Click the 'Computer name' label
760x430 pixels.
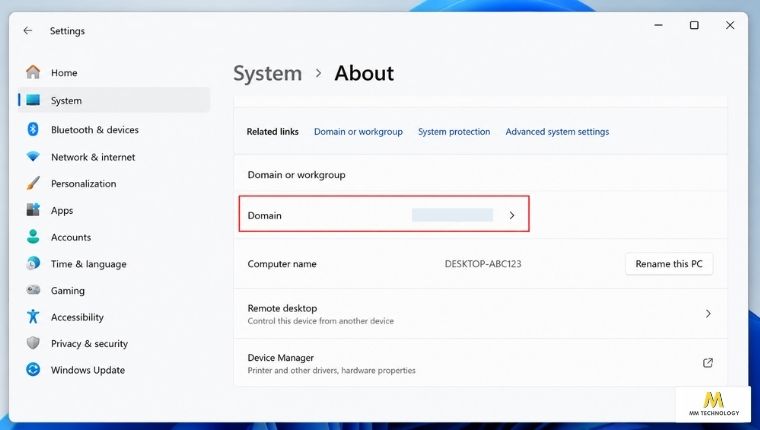click(x=282, y=264)
